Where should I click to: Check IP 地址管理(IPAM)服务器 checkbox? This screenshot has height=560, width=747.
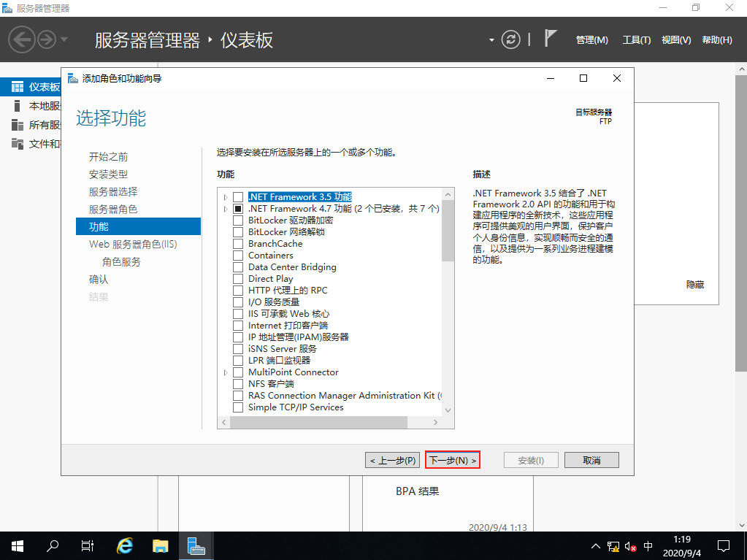click(x=238, y=337)
